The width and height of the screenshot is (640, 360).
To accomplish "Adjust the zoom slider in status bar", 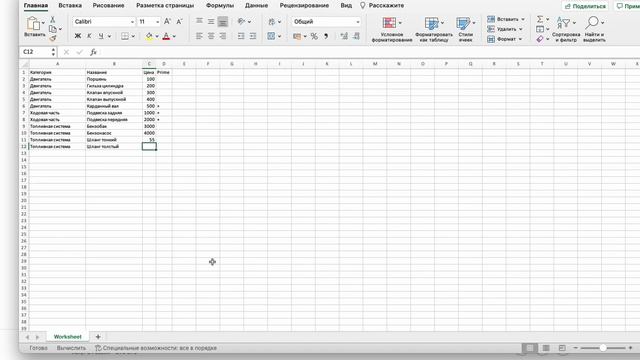I will click(603, 348).
